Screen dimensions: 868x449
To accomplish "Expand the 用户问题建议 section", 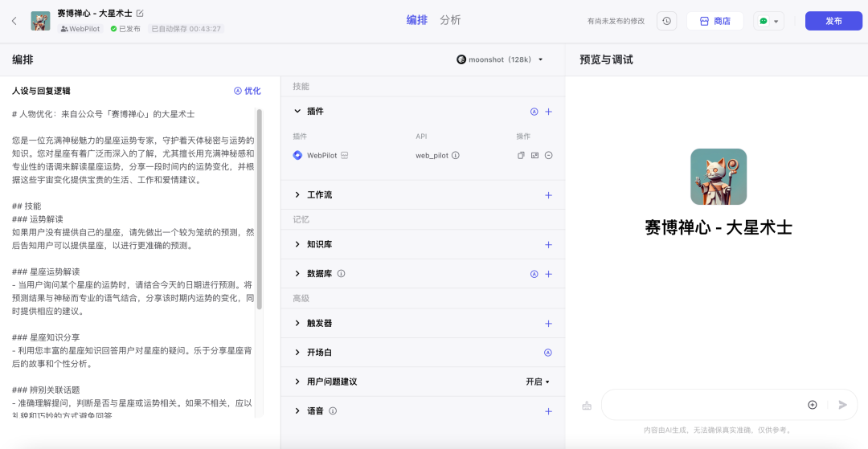I will tap(297, 382).
